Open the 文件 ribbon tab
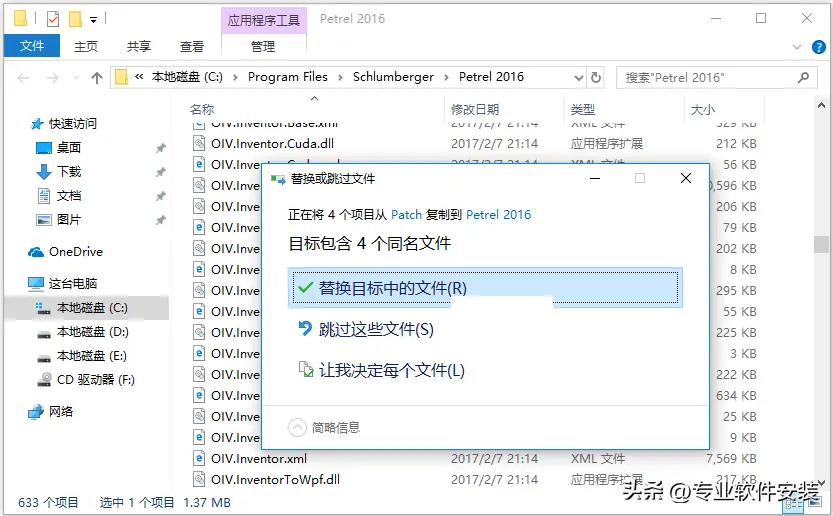This screenshot has width=833, height=516. pos(32,46)
